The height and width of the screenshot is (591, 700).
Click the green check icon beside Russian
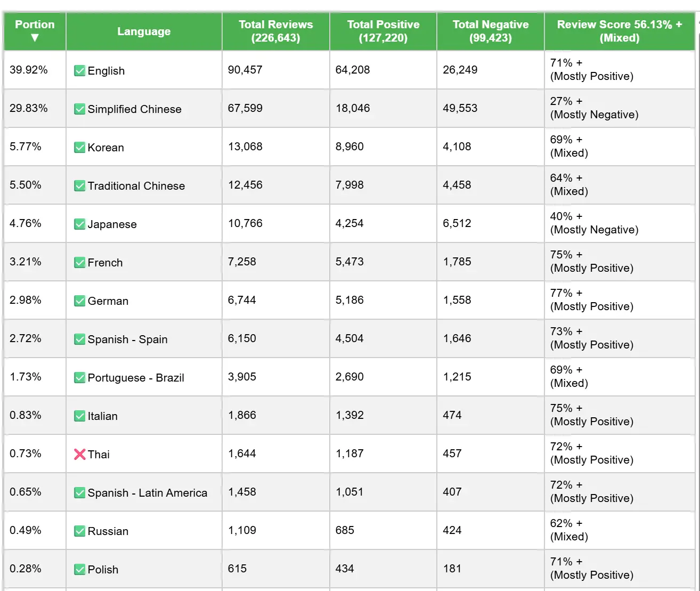click(79, 531)
